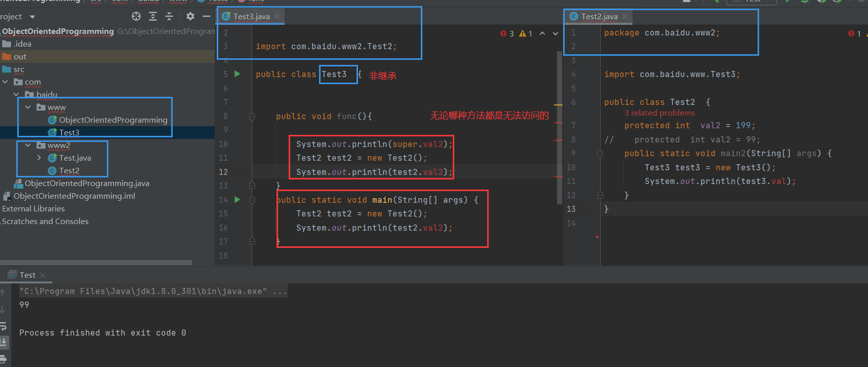Close the Test3.java editor tab
This screenshot has height=367, width=868.
point(277,16)
